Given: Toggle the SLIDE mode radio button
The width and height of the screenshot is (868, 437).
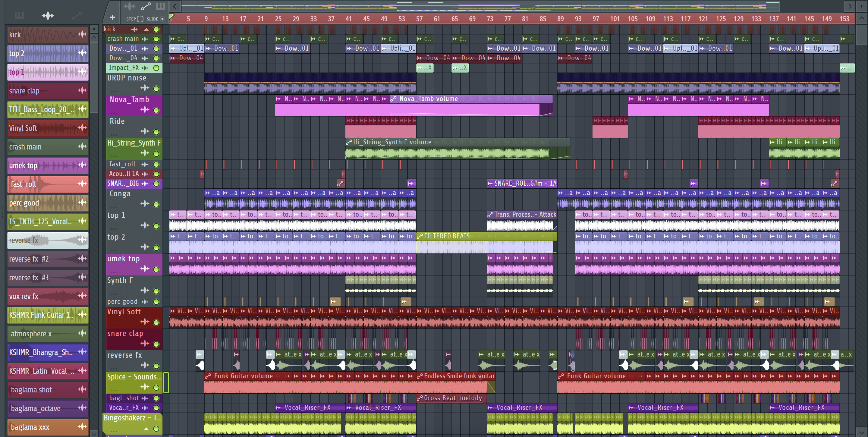Looking at the screenshot, I should coord(162,19).
